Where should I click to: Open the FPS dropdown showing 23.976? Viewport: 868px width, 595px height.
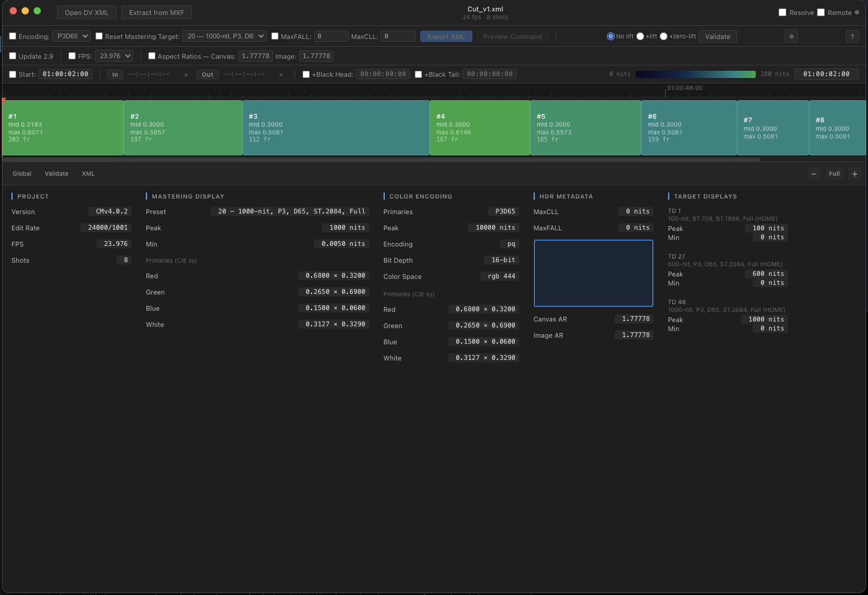click(x=114, y=56)
